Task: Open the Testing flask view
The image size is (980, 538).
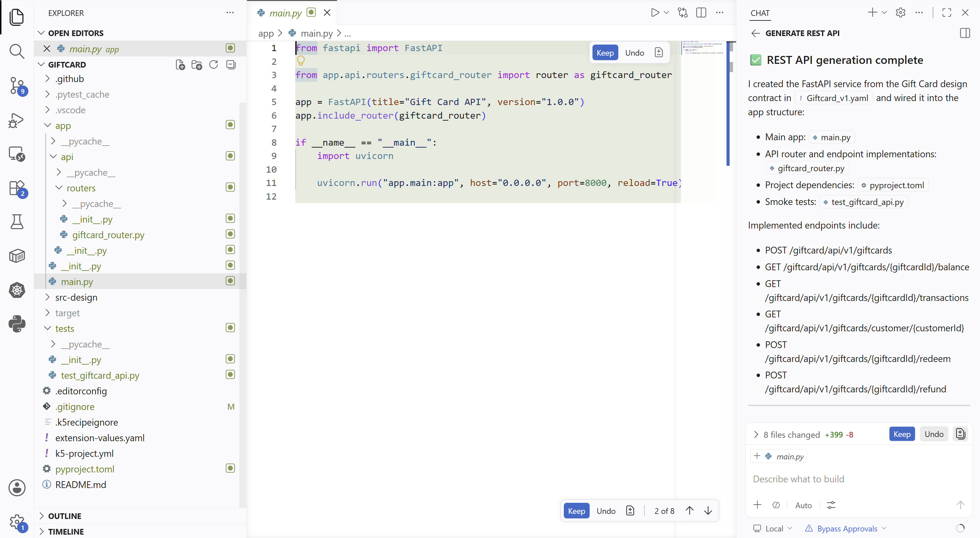Action: coord(17,221)
